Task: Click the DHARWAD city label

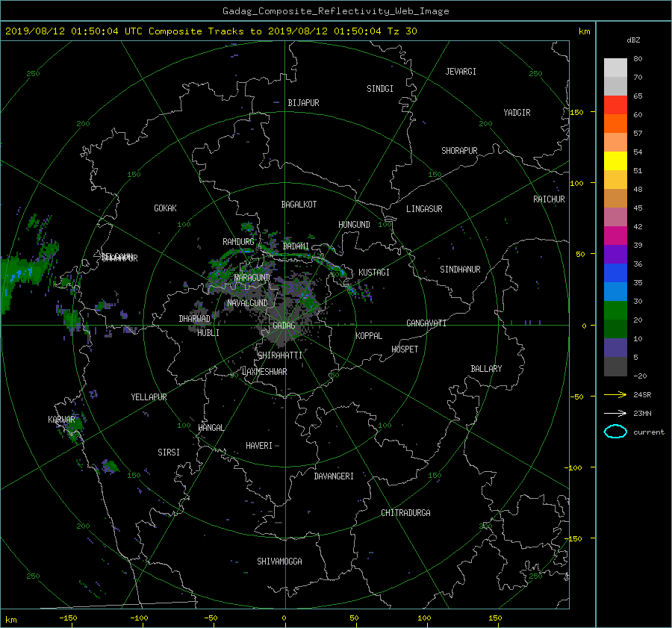Action: [195, 319]
